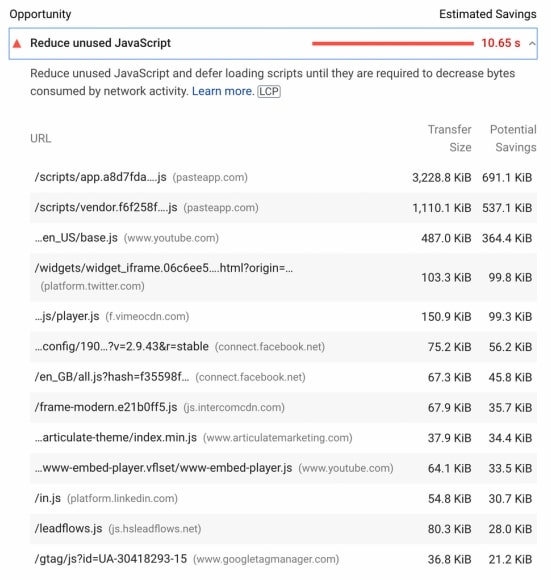The image size is (551, 580).
Task: Open the …js/player.js vimeocdn URL
Action: (x=67, y=317)
